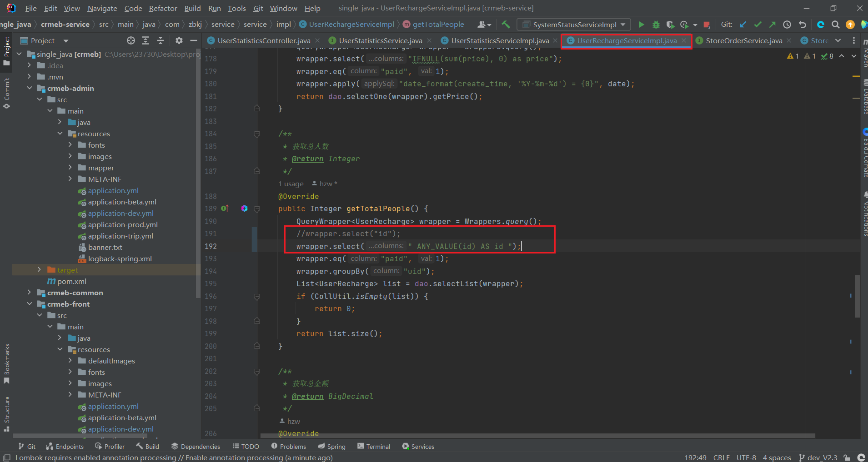Click the dev_V2.3 Git branch widget
868x462 pixels.
[818, 457]
